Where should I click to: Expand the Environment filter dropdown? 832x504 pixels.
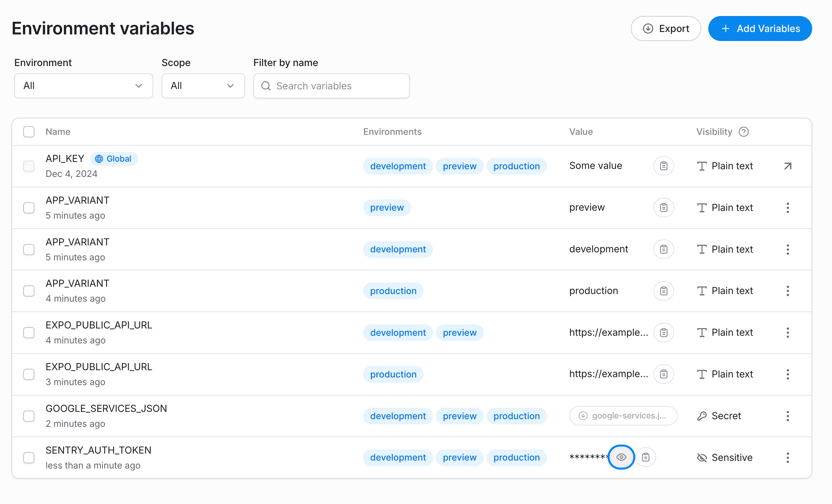[83, 86]
